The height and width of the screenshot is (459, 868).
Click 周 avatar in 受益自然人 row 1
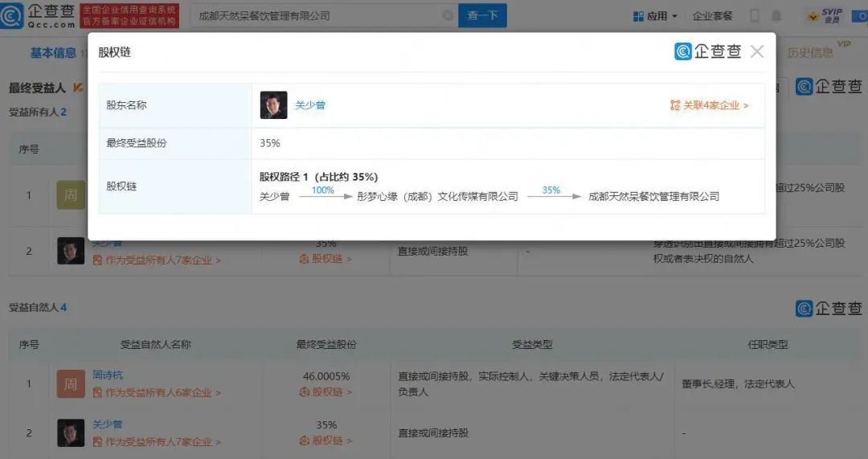(x=71, y=383)
